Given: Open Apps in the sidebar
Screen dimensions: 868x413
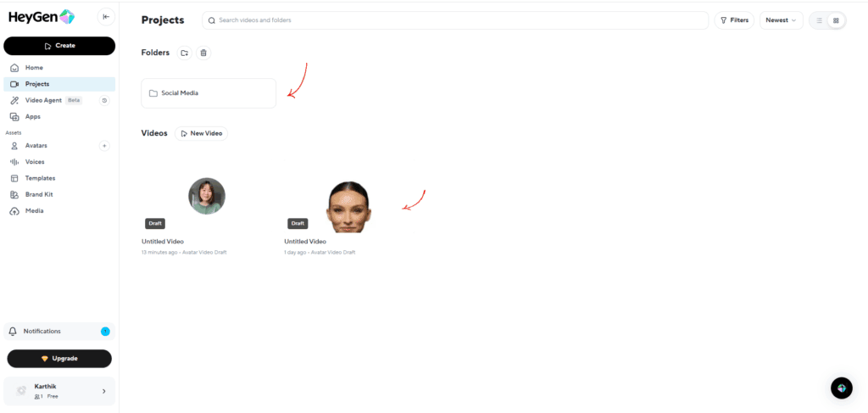Looking at the screenshot, I should 59,117.
